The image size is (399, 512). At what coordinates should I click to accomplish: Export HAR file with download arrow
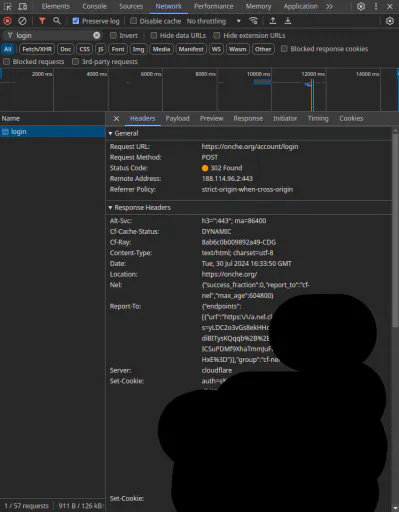pyautogui.click(x=288, y=21)
